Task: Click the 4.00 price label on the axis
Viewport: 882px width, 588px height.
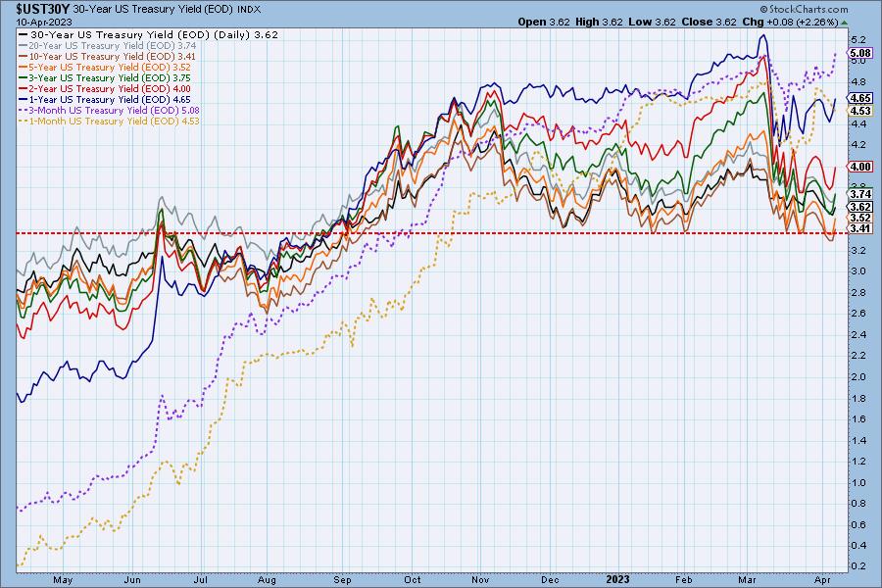Action: coord(860,167)
